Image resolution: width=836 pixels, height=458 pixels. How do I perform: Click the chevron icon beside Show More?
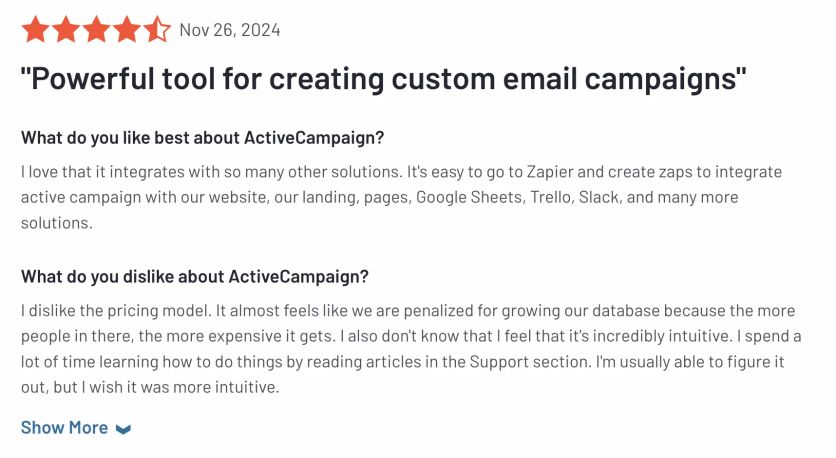(x=123, y=429)
